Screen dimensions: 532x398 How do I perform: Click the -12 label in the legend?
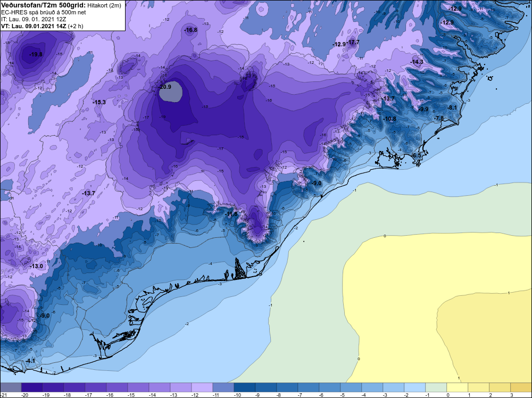[195, 395]
